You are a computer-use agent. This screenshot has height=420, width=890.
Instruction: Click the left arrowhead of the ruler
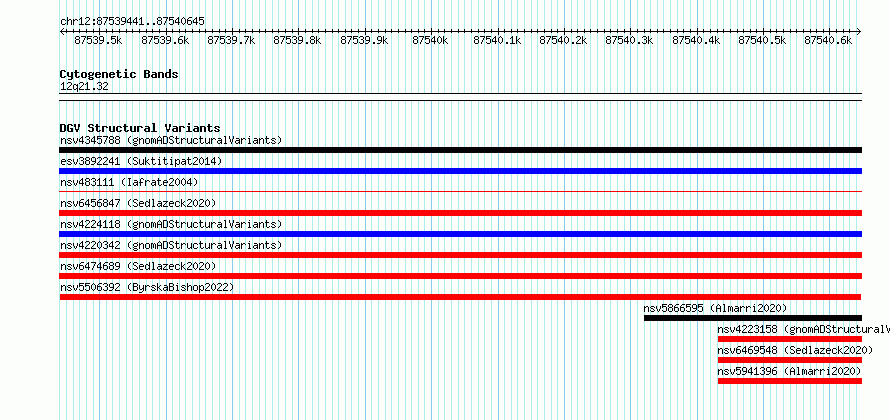pos(62,31)
